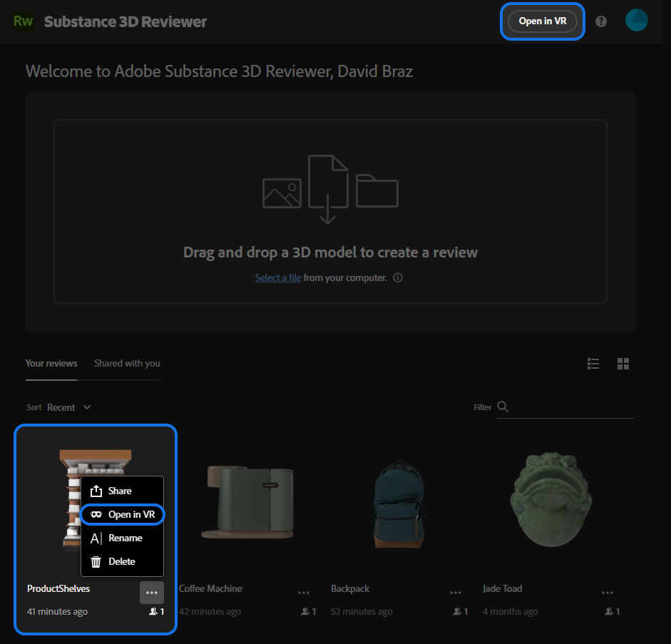The width and height of the screenshot is (671, 644).
Task: Switch to list view layout
Action: 593,364
